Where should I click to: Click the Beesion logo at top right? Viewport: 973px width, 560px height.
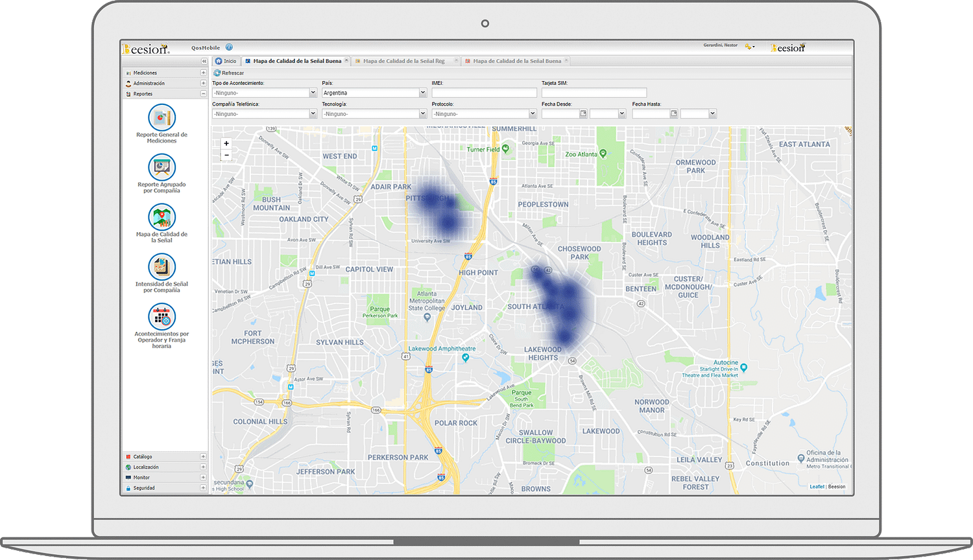pos(788,48)
